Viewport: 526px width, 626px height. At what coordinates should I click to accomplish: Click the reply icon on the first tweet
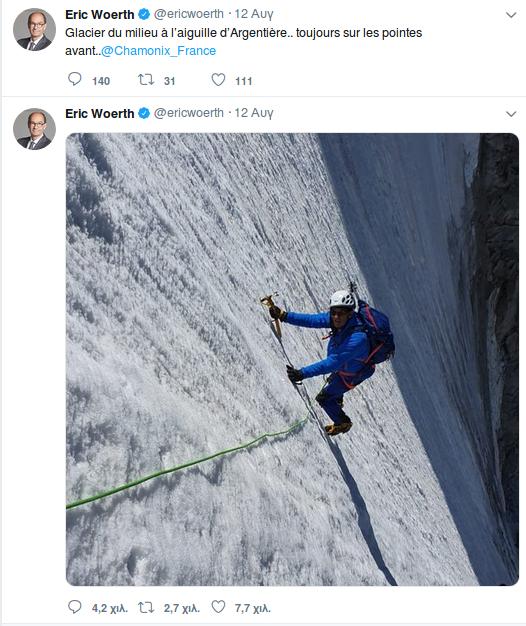[x=75, y=79]
